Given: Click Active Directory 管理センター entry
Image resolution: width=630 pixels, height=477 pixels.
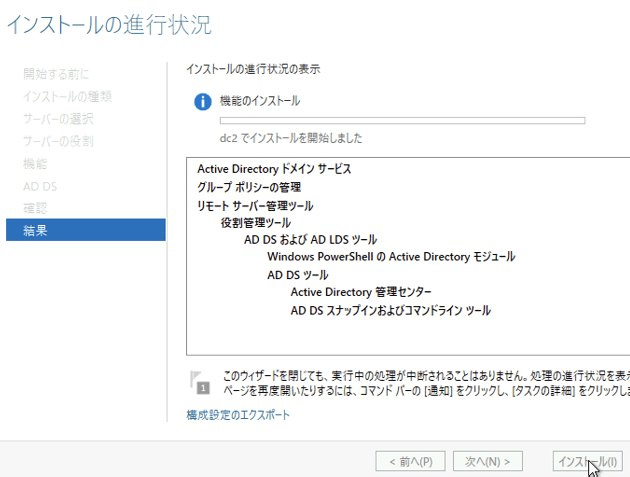Looking at the screenshot, I should (361, 292).
